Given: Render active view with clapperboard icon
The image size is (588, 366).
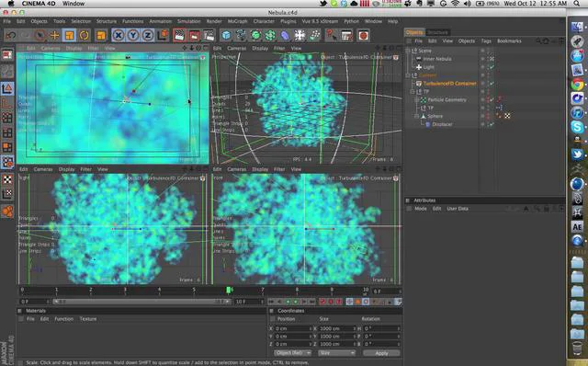Looking at the screenshot, I should (180, 36).
